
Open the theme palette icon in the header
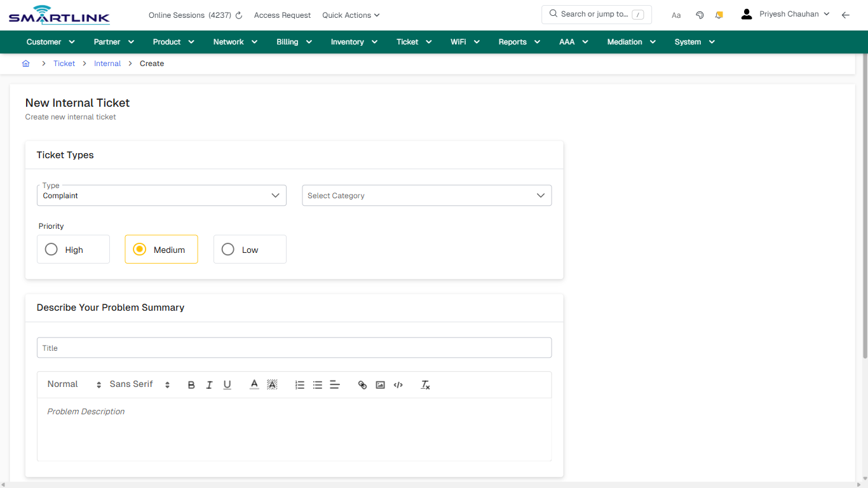pyautogui.click(x=700, y=15)
